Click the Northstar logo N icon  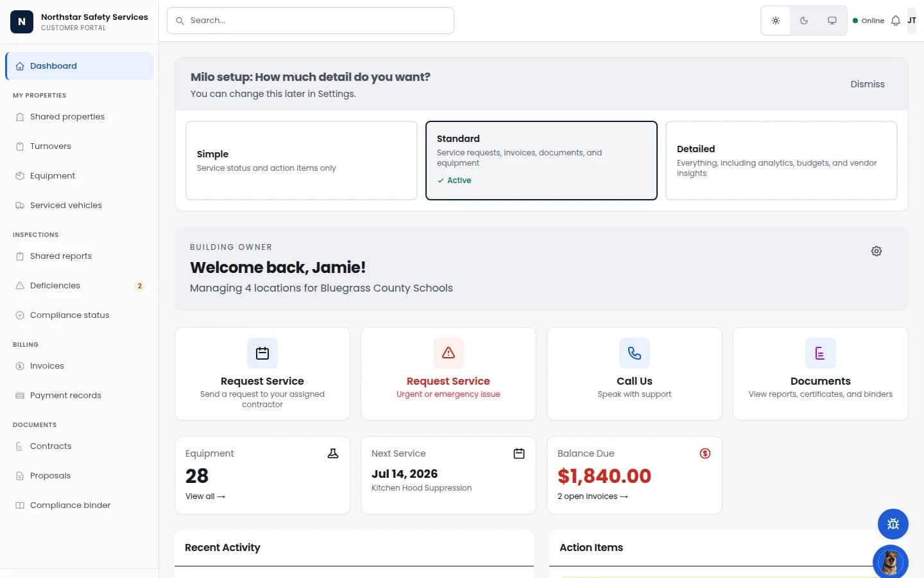(x=22, y=21)
